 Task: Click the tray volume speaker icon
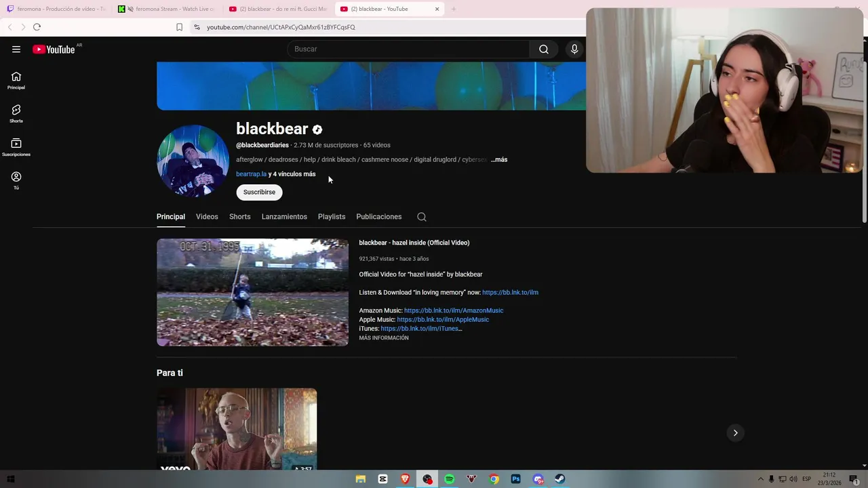(794, 479)
